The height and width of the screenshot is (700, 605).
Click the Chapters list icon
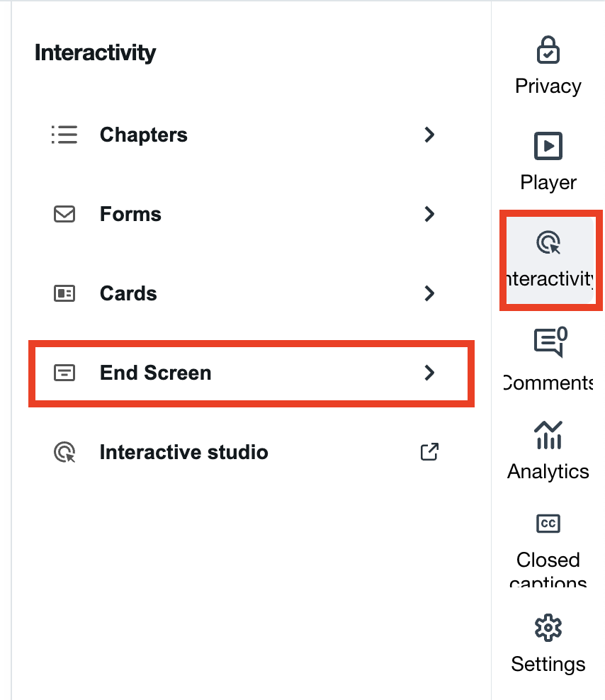point(64,135)
